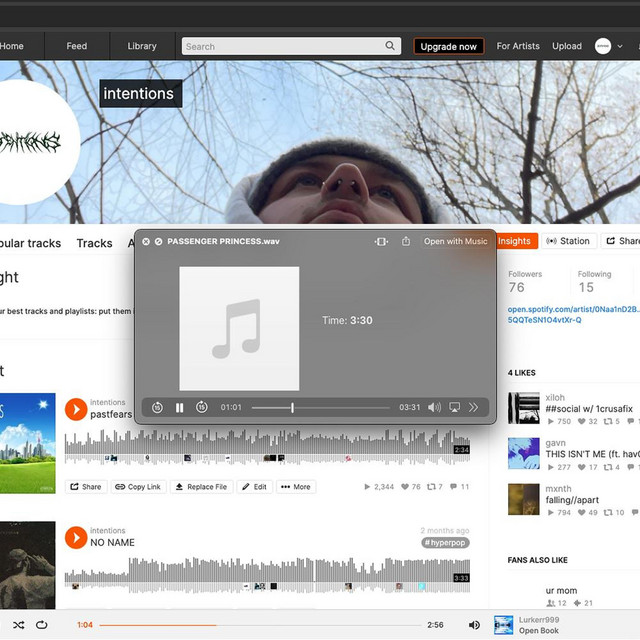Click the share icon in Quick Look window
This screenshot has height=640, width=640.
406,241
